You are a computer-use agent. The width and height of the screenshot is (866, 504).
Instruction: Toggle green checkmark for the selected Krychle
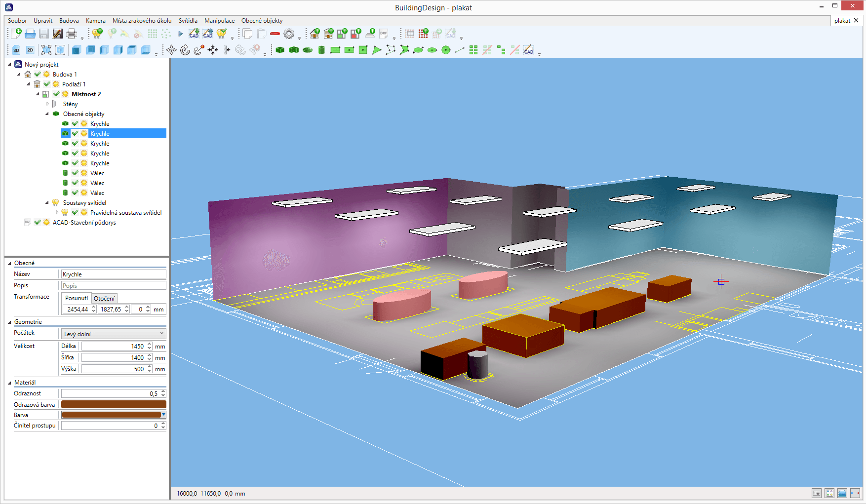(x=75, y=134)
